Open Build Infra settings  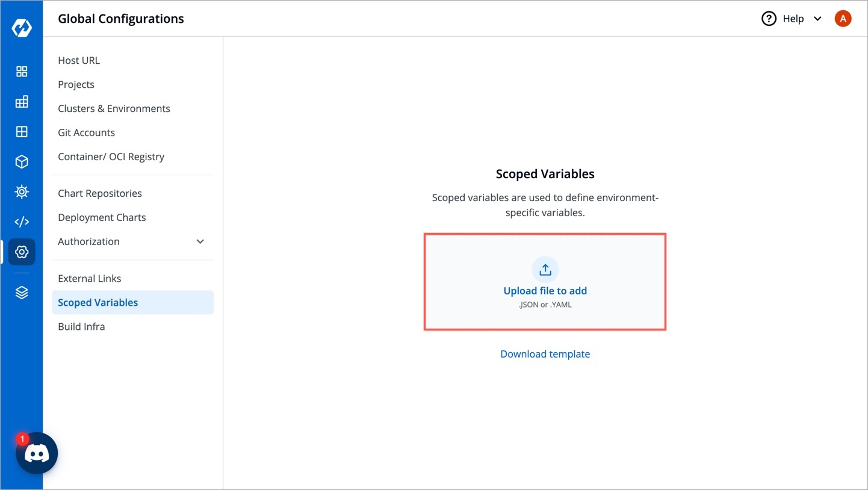81,326
